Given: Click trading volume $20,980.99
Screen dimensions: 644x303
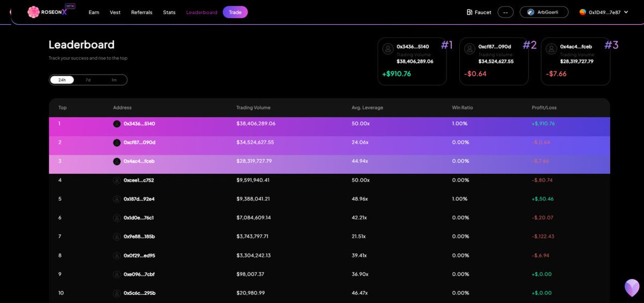Looking at the screenshot, I should (250, 293).
